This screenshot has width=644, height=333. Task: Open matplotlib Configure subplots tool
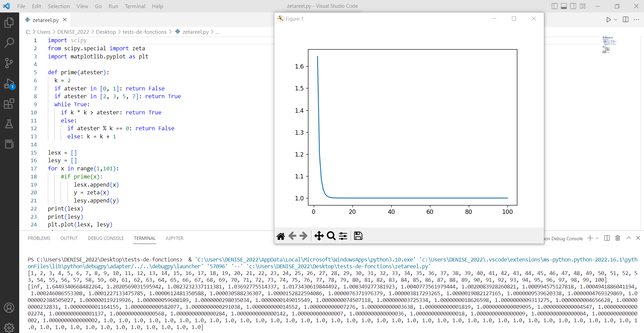[x=343, y=236]
